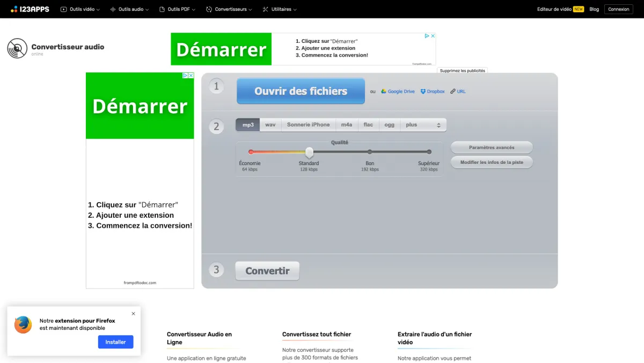644x363 pixels.
Task: Select the Sonnerie iPhone format tab
Action: [309, 125]
